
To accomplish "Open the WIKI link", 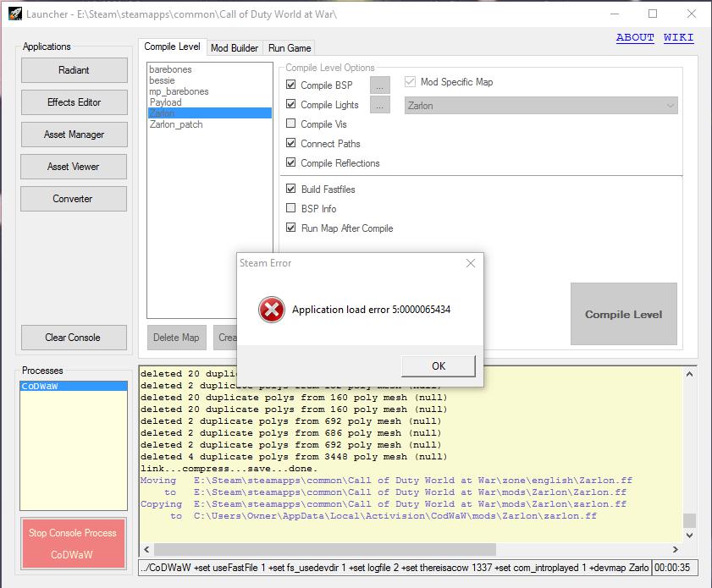I will (x=678, y=37).
